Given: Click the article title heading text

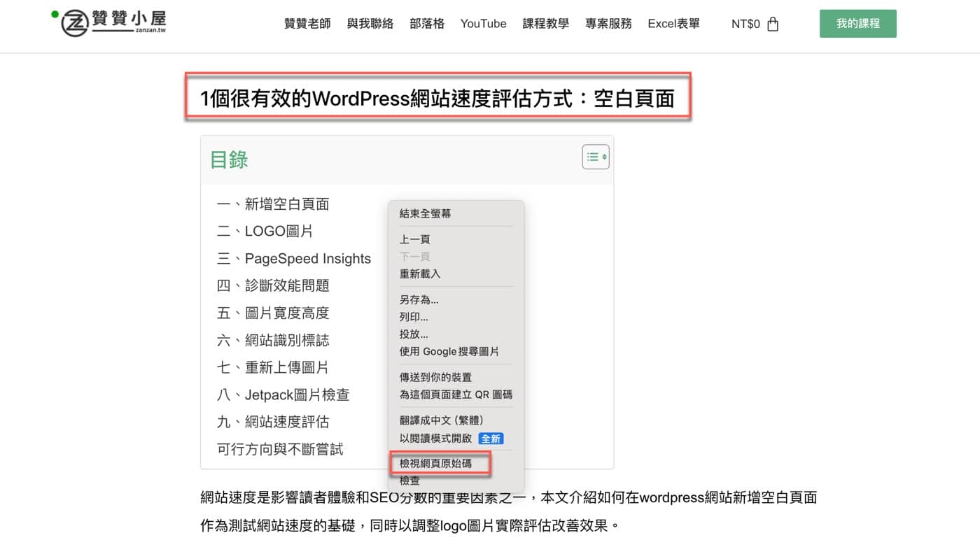Looking at the screenshot, I should click(x=437, y=99).
